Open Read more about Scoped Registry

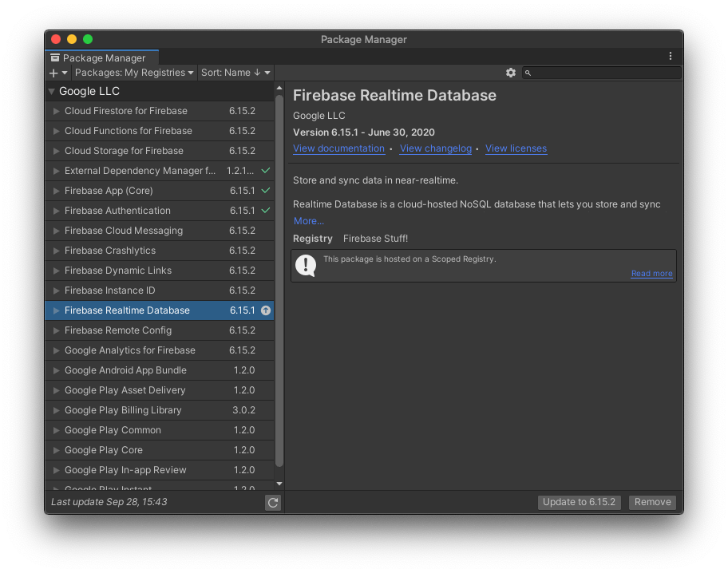(651, 274)
